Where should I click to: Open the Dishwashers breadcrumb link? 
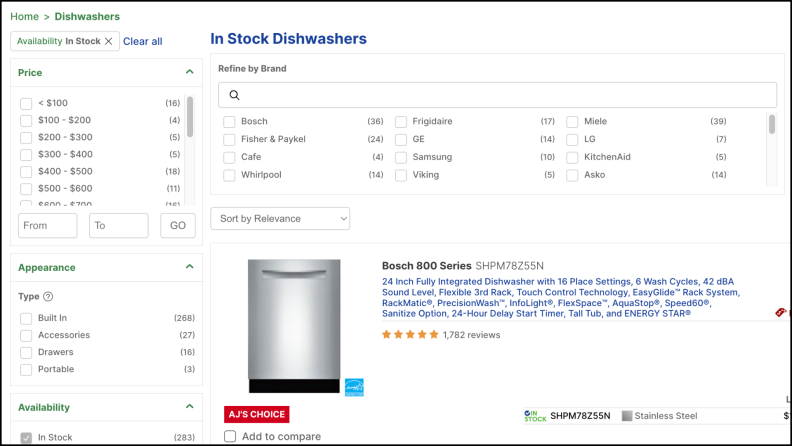(87, 17)
